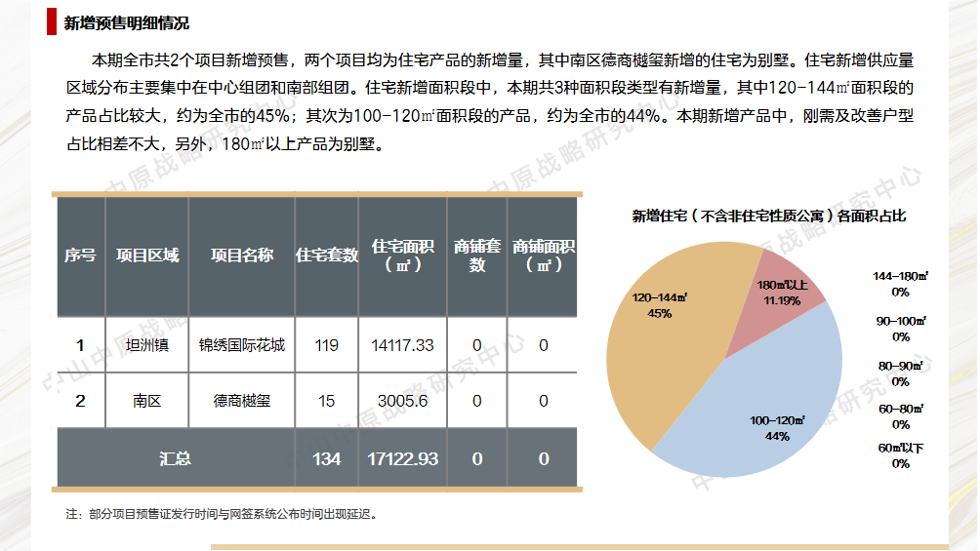
Task: Click the cell value 14117.33
Action: (x=402, y=345)
